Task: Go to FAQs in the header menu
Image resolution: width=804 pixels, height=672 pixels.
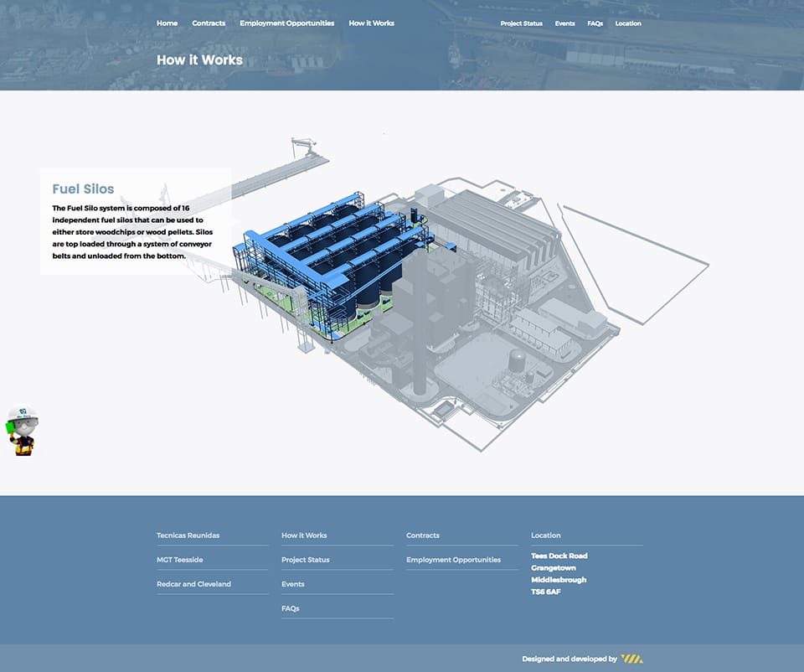Action: tap(595, 23)
